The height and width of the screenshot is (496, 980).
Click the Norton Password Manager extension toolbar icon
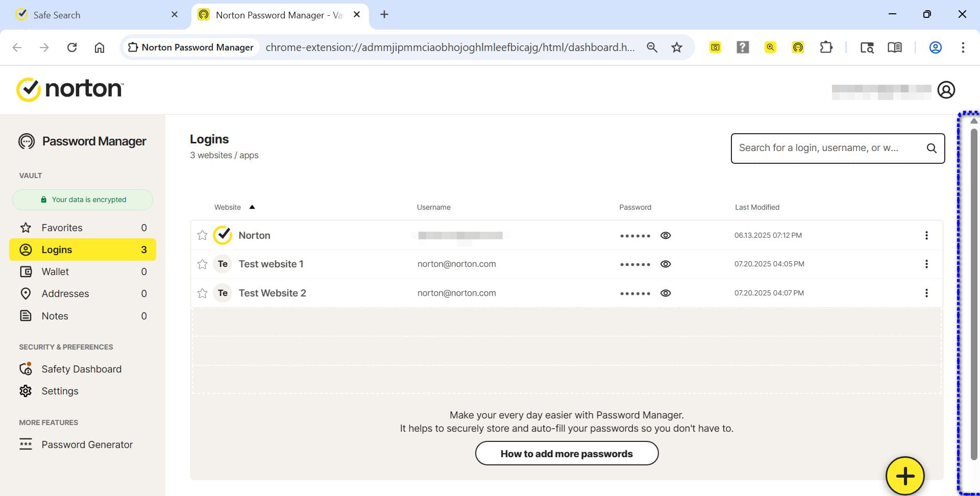pos(798,47)
